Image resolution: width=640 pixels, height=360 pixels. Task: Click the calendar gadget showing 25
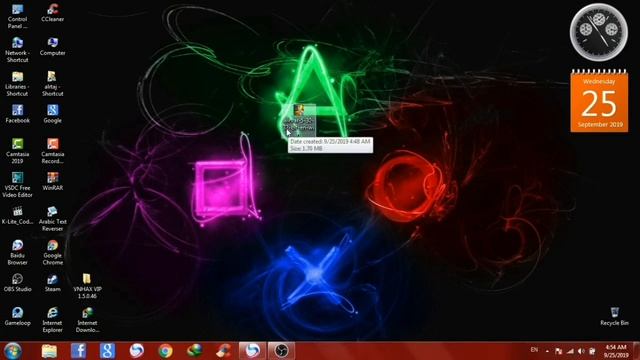599,101
